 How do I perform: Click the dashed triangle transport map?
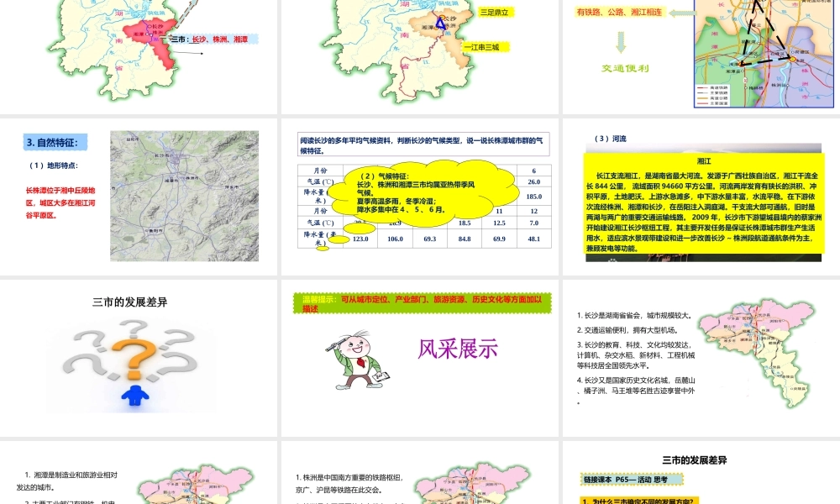[764, 53]
